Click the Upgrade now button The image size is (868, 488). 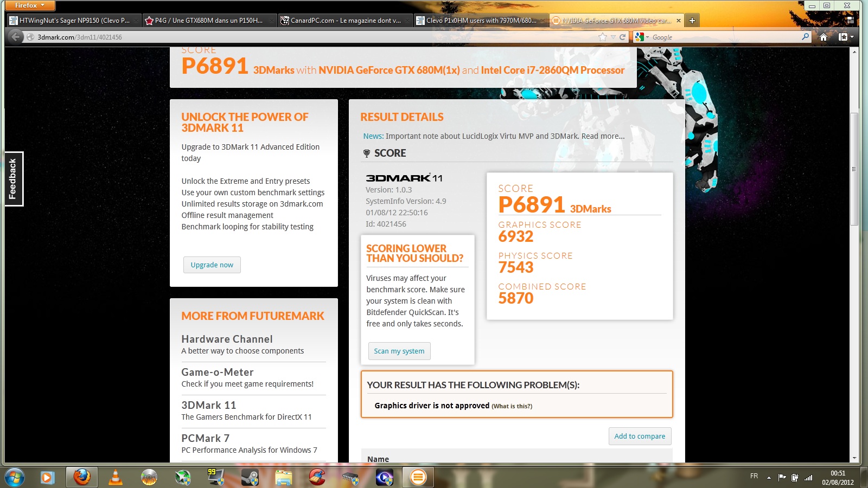pos(212,265)
